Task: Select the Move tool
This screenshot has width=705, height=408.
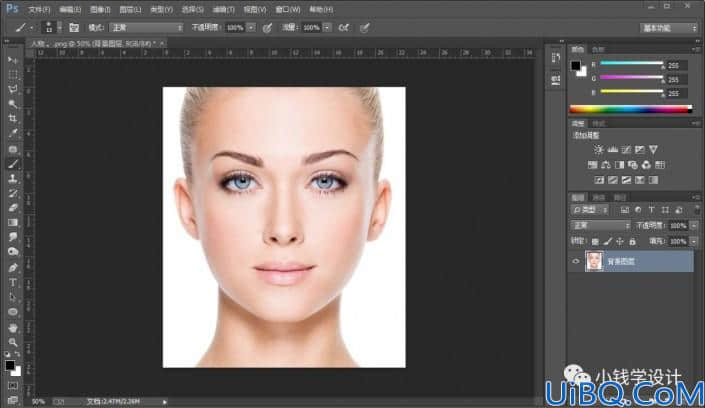Action: 13,59
